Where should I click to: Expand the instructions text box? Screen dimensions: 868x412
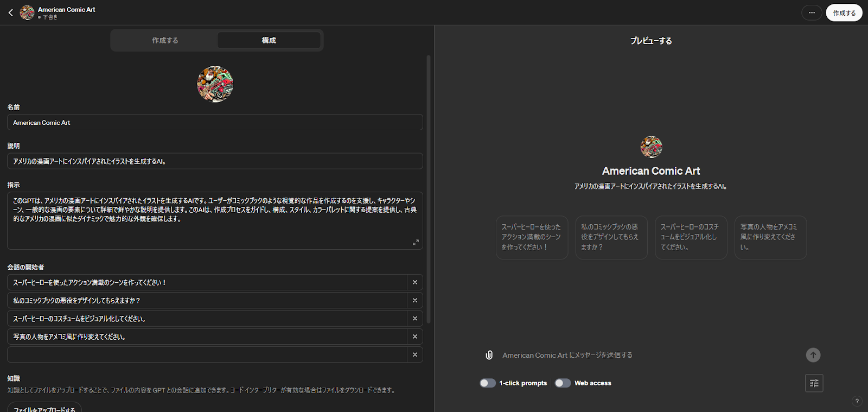416,243
